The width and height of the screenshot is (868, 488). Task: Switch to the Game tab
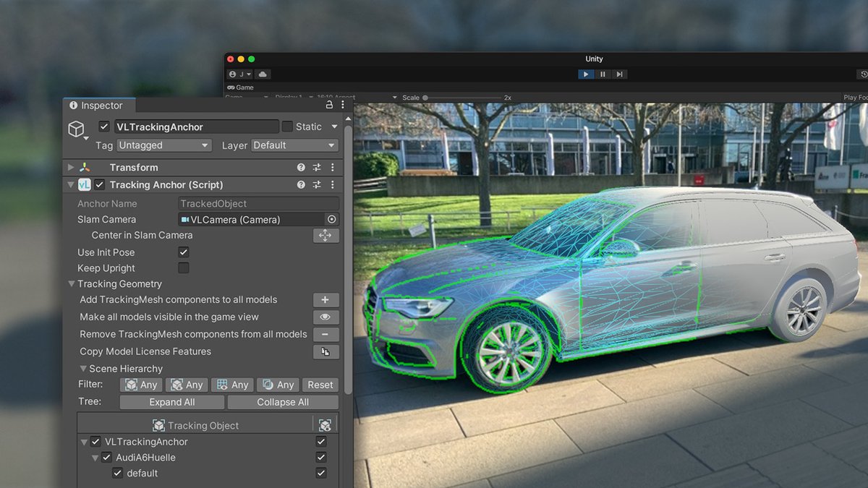pos(241,87)
